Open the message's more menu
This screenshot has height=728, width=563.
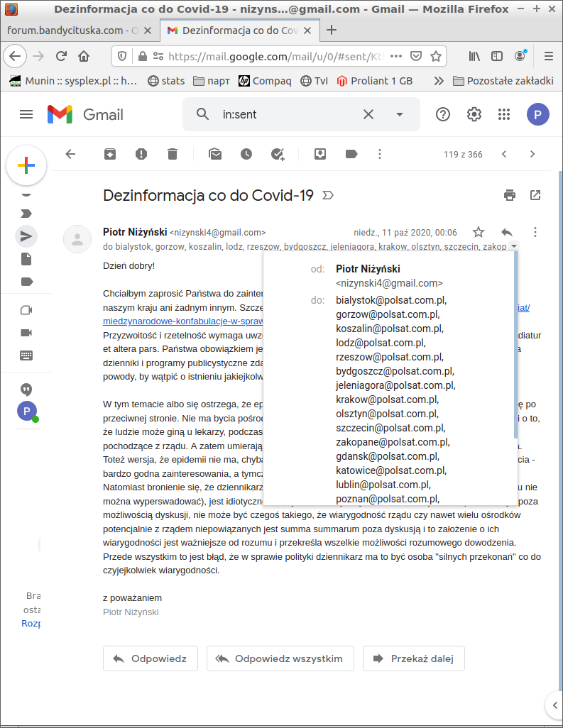[x=535, y=232]
